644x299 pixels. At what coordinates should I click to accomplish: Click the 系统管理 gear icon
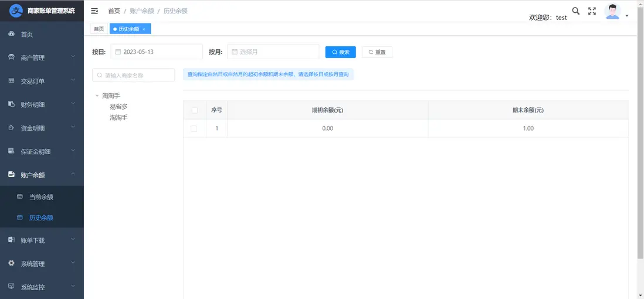[x=12, y=263]
